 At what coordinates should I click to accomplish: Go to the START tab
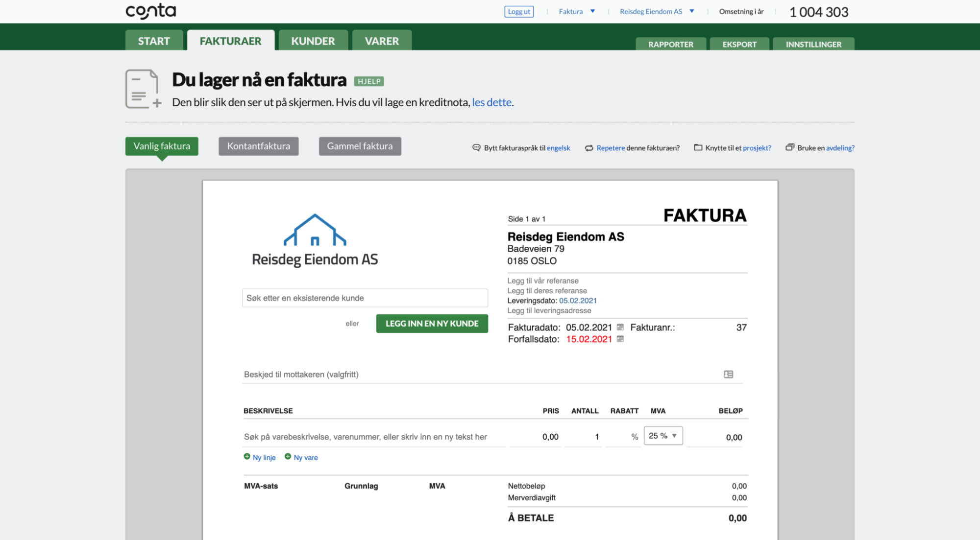[154, 41]
